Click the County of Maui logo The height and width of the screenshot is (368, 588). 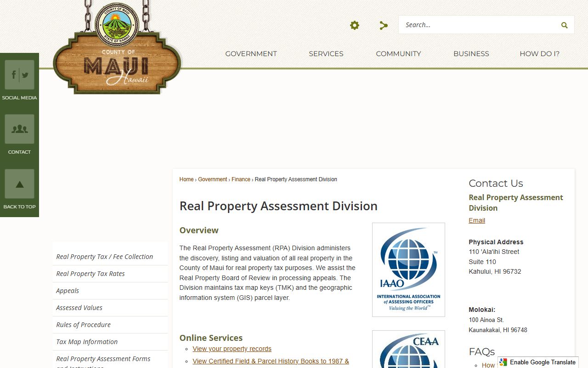click(118, 47)
